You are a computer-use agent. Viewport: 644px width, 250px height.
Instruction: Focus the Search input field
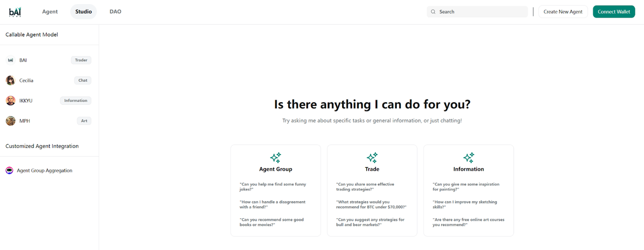point(480,12)
